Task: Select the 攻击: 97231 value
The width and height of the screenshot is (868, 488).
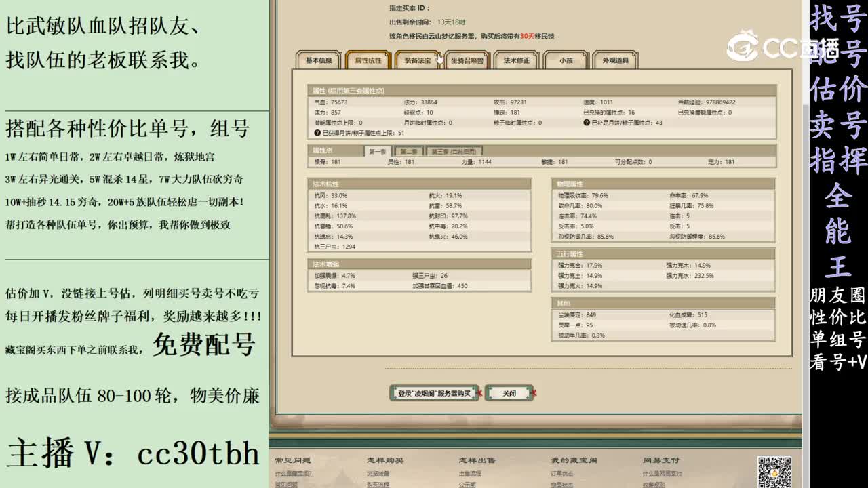Action: click(510, 102)
